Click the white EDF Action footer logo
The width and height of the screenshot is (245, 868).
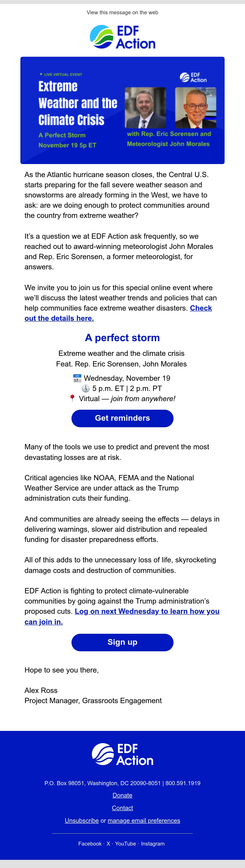pyautogui.click(x=122, y=754)
